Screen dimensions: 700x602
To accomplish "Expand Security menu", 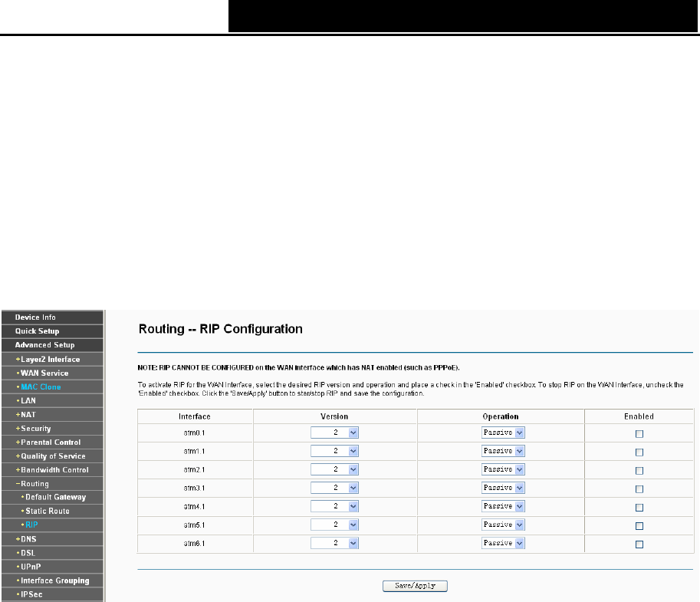I will [x=52, y=428].
